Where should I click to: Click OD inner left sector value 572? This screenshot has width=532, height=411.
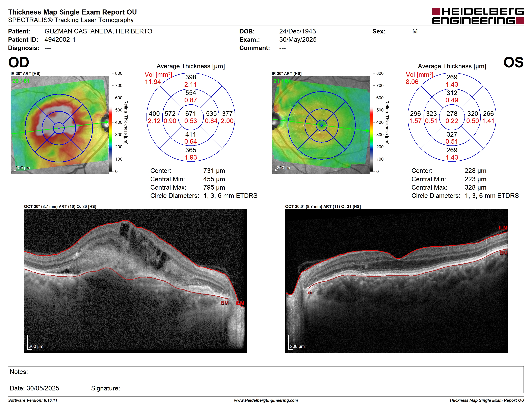tap(170, 114)
